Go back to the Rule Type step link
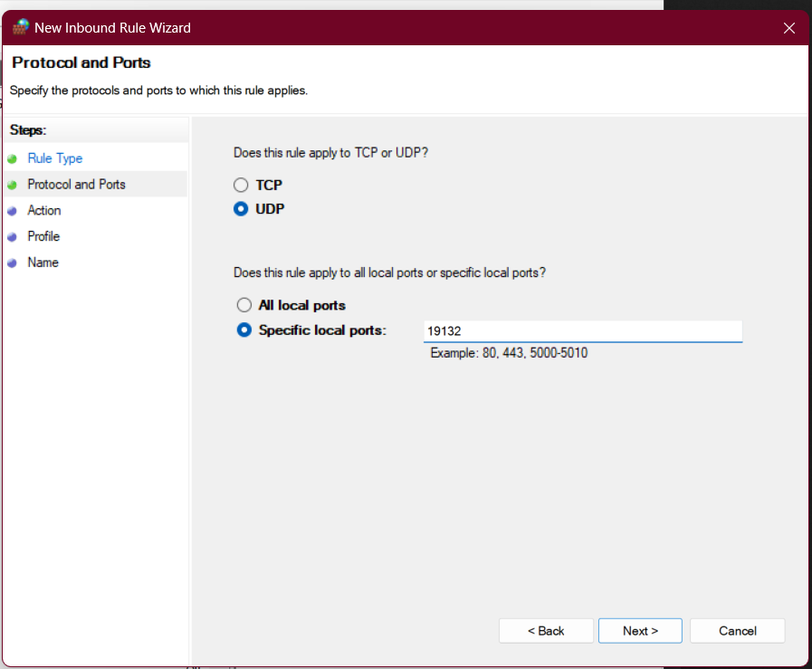 coord(55,158)
